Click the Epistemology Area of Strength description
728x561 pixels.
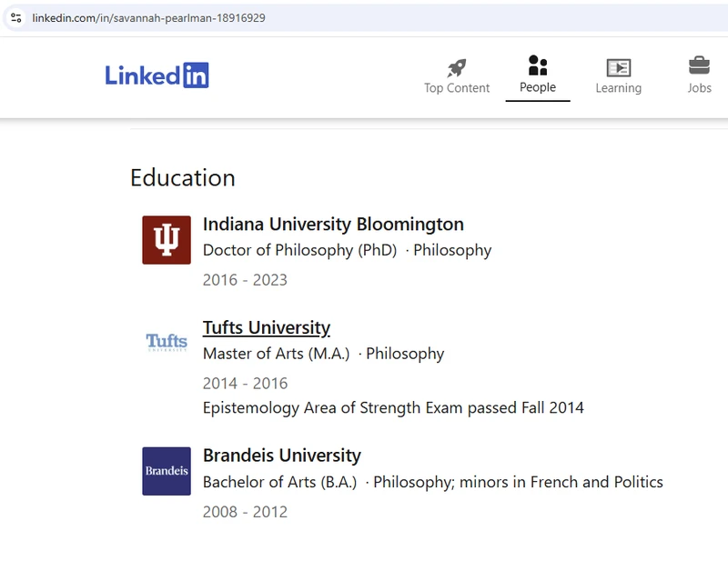tap(393, 408)
